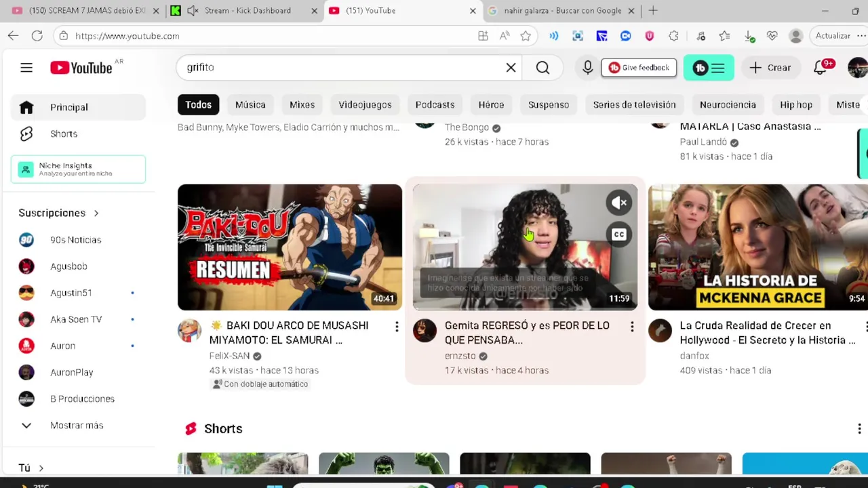The image size is (868, 488).
Task: Select Series de televisión chip
Action: point(634,104)
